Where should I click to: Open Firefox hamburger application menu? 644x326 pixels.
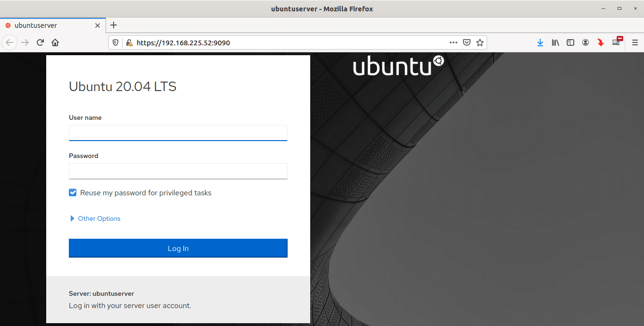click(635, 42)
